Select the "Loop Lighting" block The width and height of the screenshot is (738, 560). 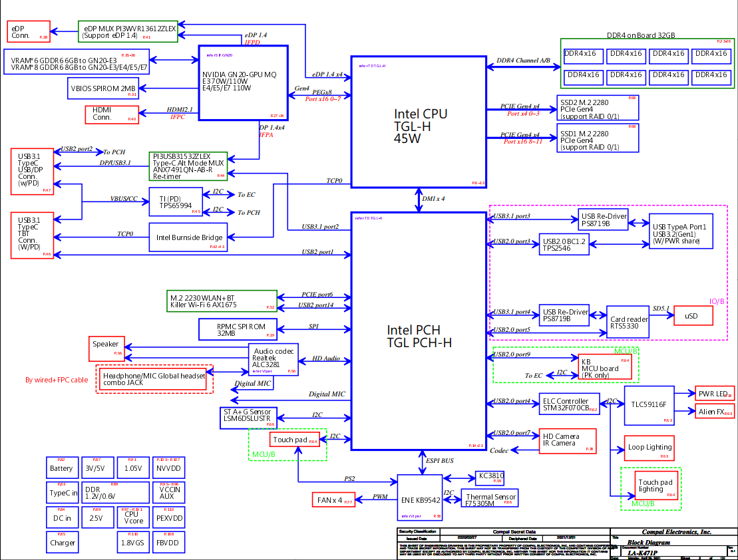649,448
